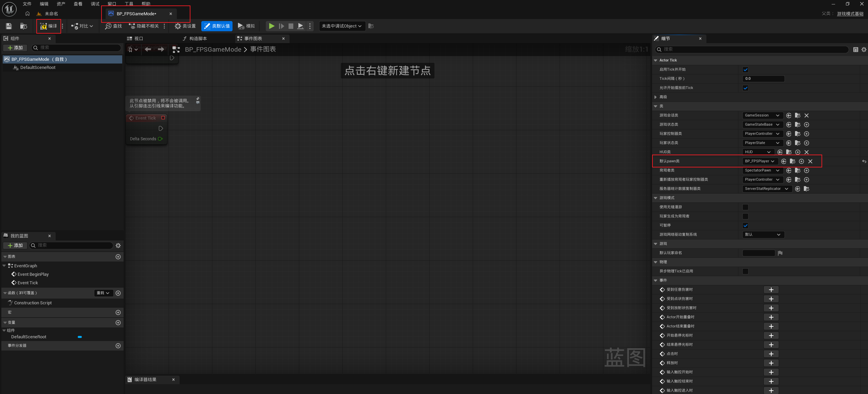The height and width of the screenshot is (394, 868).
Task: Open 未选中调试Object debug dropdown
Action: [342, 26]
